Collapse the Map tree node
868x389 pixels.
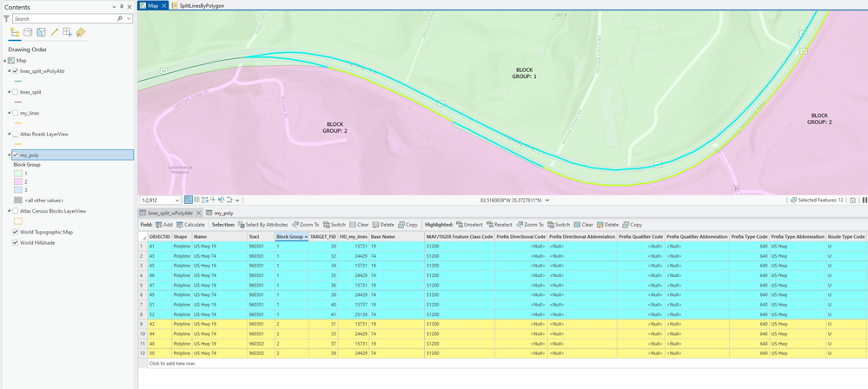pyautogui.click(x=4, y=61)
